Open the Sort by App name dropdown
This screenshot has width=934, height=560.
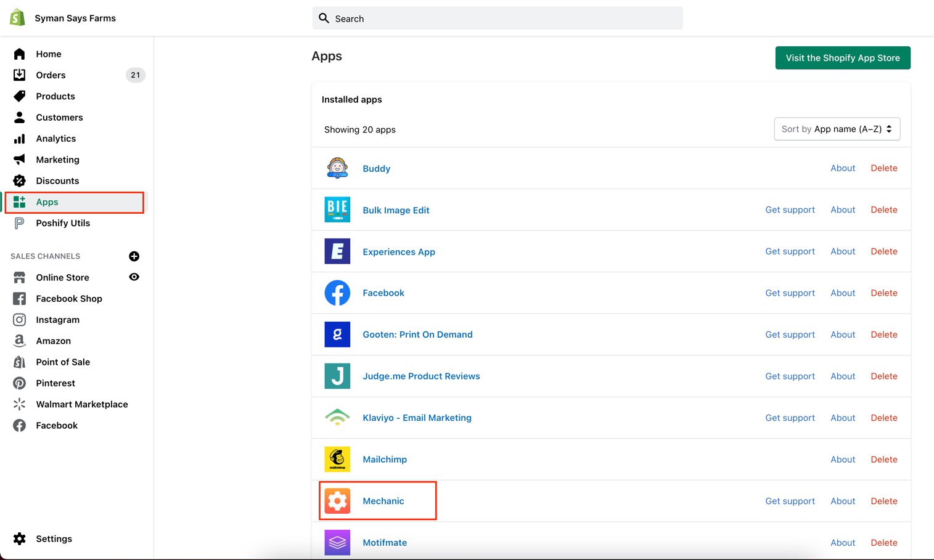point(837,129)
